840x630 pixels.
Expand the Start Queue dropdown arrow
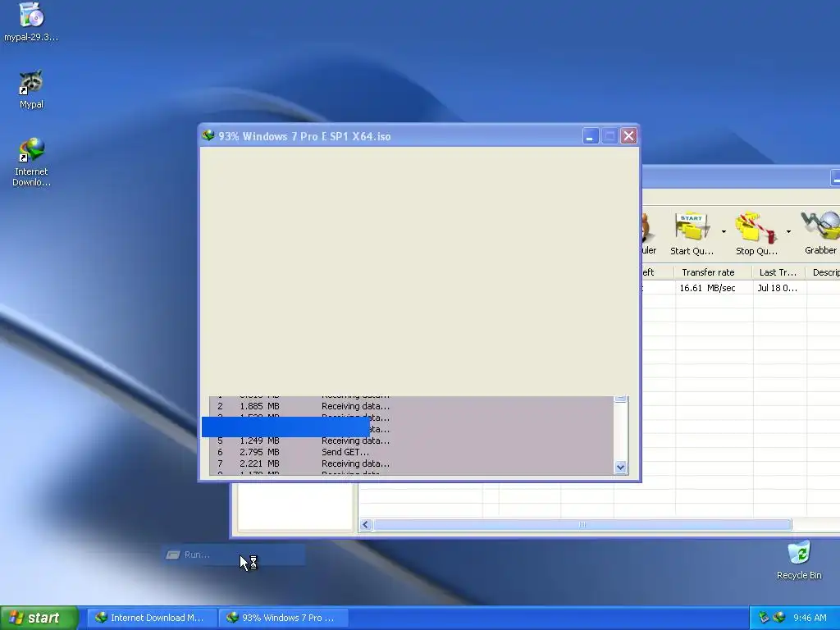point(724,232)
